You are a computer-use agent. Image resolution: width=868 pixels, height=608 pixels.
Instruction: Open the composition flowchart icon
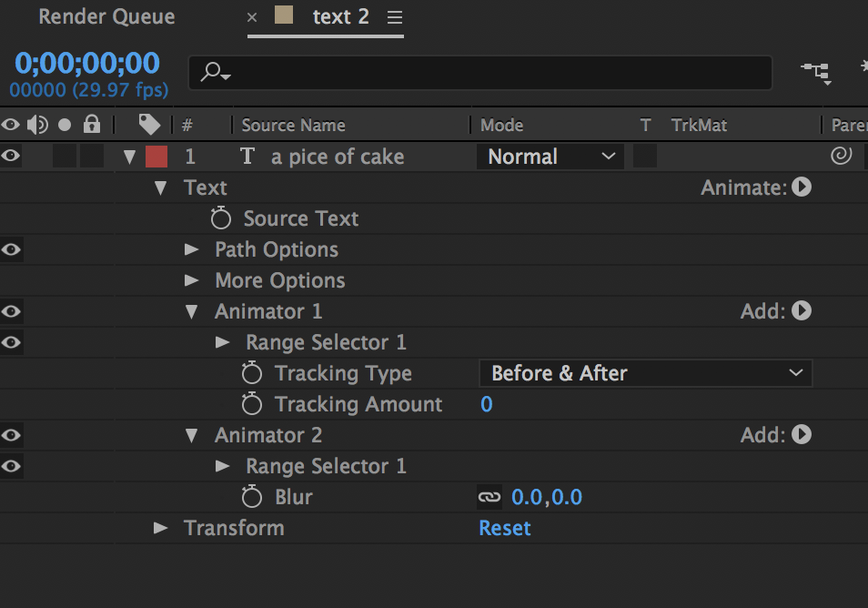pyautogui.click(x=815, y=70)
